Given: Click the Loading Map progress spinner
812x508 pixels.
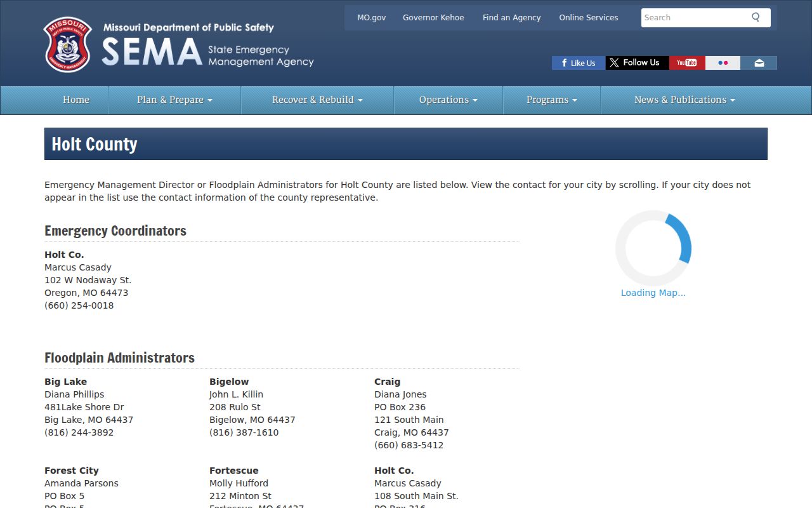Looking at the screenshot, I should pos(653,248).
